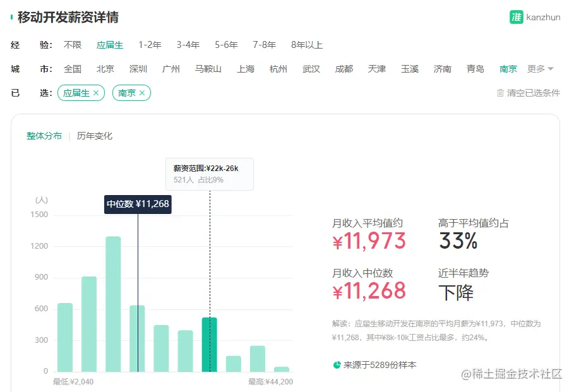The height and width of the screenshot is (392, 574).
Task: Choose city 北京
Action: tap(105, 69)
